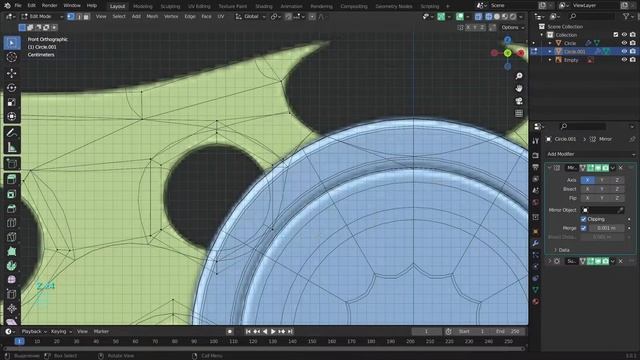
Task: Select the Spin tool
Action: [12, 266]
